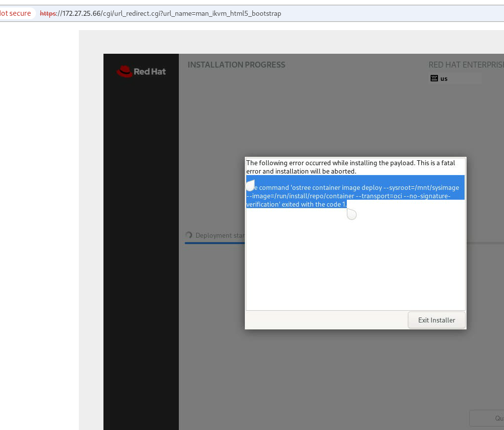Click the Deployment starting spinner icon
504x430 pixels.
coord(189,235)
